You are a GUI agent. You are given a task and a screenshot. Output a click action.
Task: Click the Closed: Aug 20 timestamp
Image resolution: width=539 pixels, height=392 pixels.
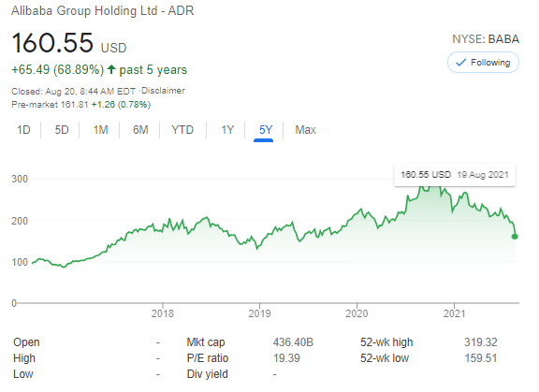[73, 92]
